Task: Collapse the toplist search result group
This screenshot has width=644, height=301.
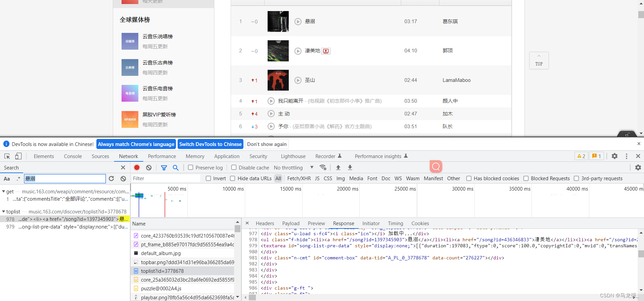Action: (3, 212)
